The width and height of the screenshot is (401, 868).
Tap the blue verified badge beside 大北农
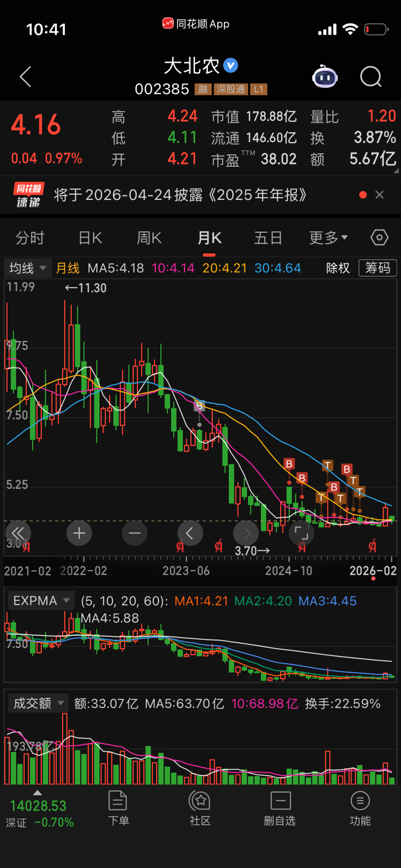click(x=231, y=65)
